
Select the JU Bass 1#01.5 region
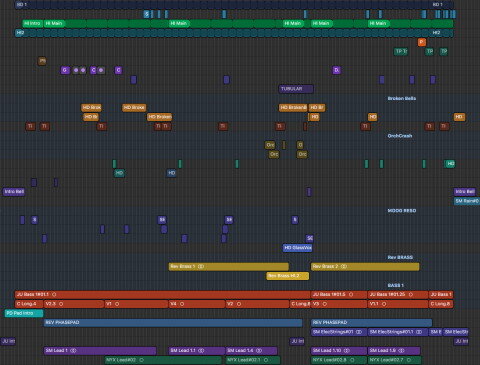pyautogui.click(x=339, y=295)
